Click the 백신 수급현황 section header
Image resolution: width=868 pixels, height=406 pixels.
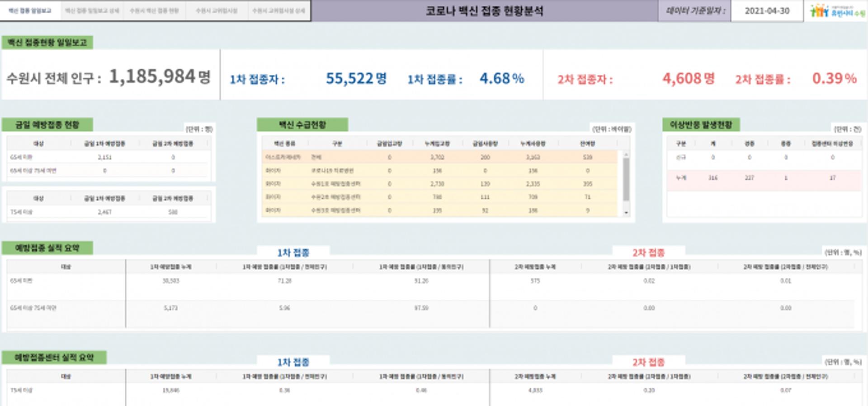(x=302, y=124)
